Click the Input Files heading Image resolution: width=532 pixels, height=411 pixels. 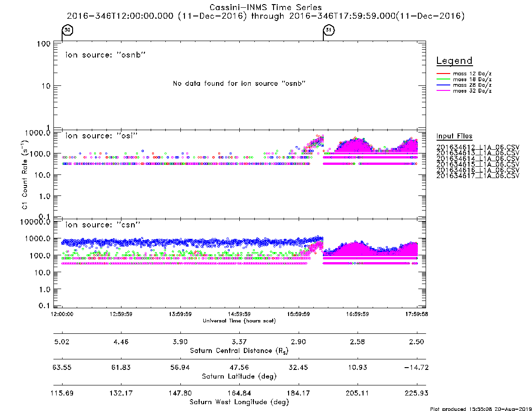(454, 136)
